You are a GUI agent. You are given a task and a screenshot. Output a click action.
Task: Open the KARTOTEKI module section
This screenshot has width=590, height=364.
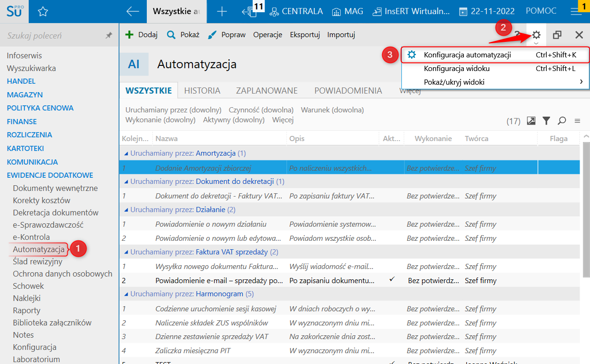coord(25,148)
